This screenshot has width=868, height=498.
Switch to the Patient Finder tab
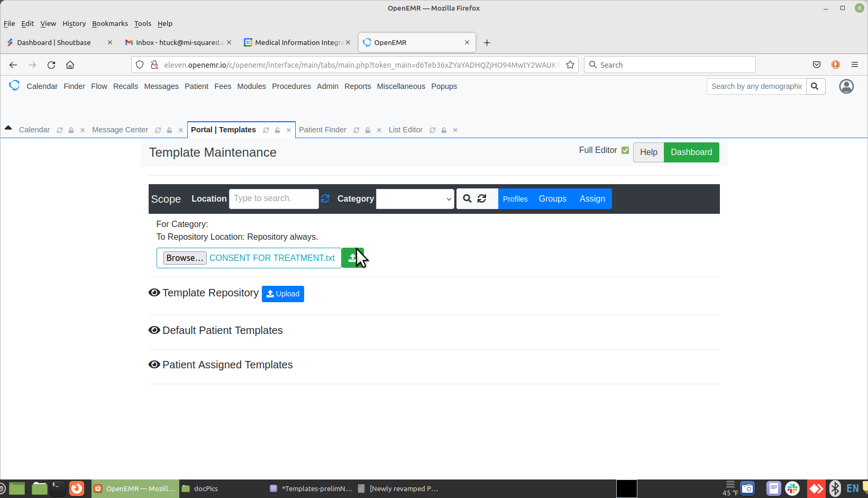tap(322, 130)
